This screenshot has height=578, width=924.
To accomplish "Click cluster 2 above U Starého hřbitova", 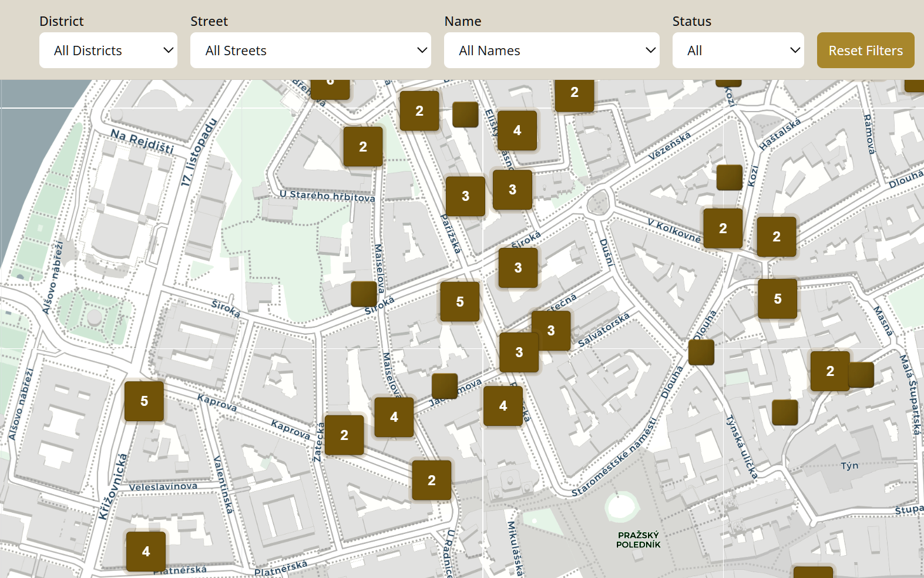I will tap(363, 147).
